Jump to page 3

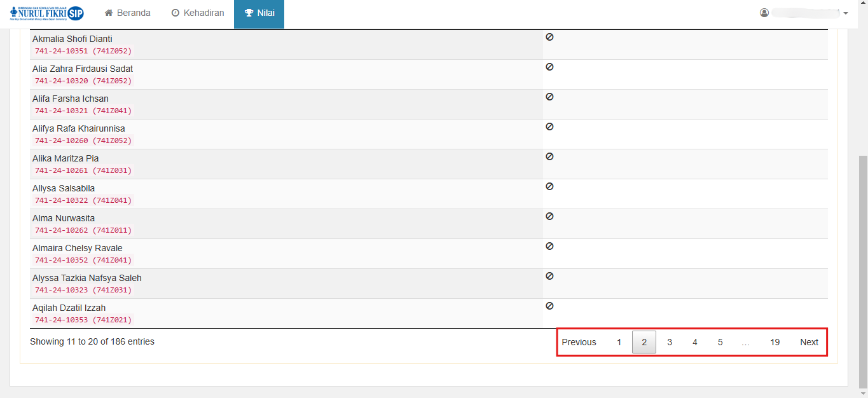pos(670,342)
